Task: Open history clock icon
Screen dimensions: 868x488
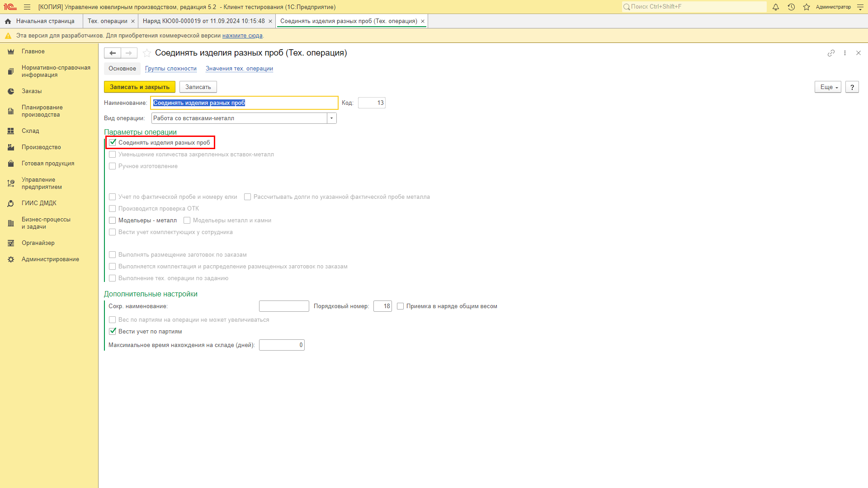Action: 791,7
